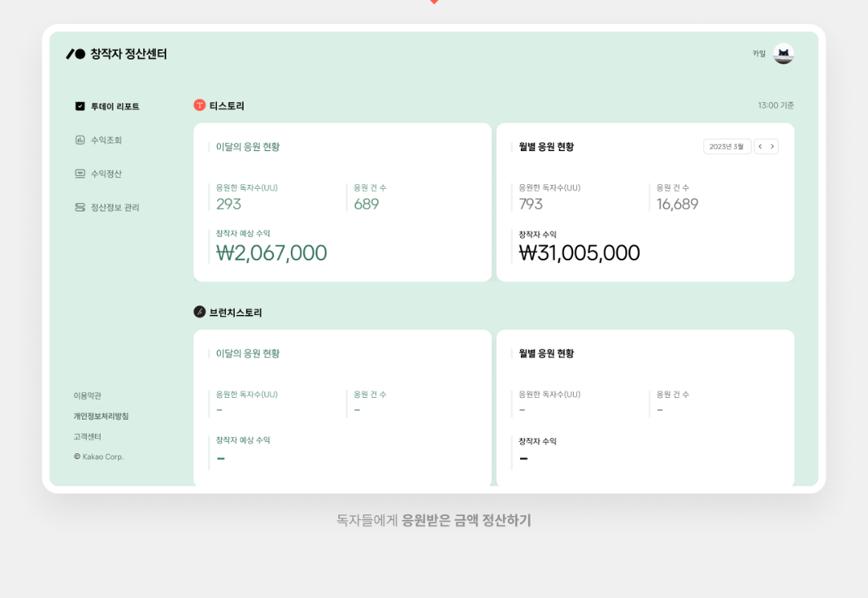Screen dimensions: 868x598
Task: Click the 13:00 기준 timestamp
Action: pyautogui.click(x=776, y=105)
